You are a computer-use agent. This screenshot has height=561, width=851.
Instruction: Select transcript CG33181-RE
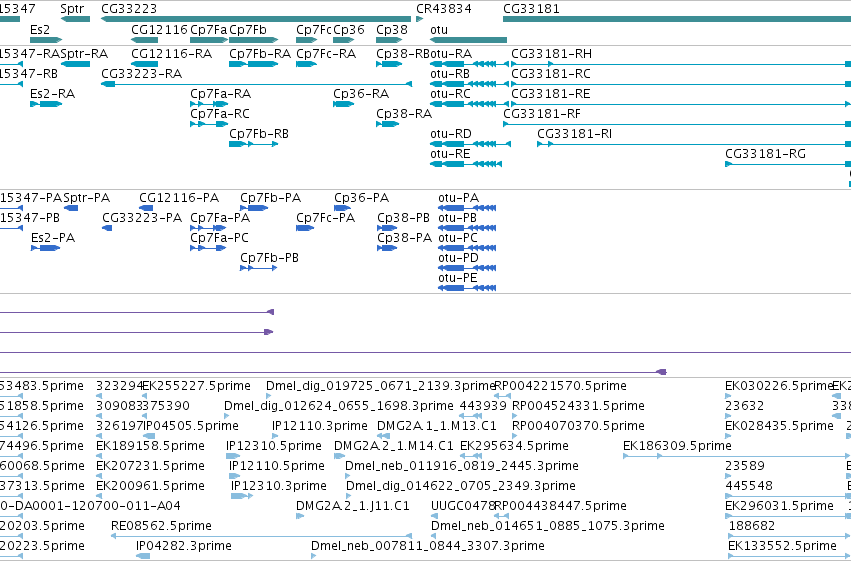[551, 94]
